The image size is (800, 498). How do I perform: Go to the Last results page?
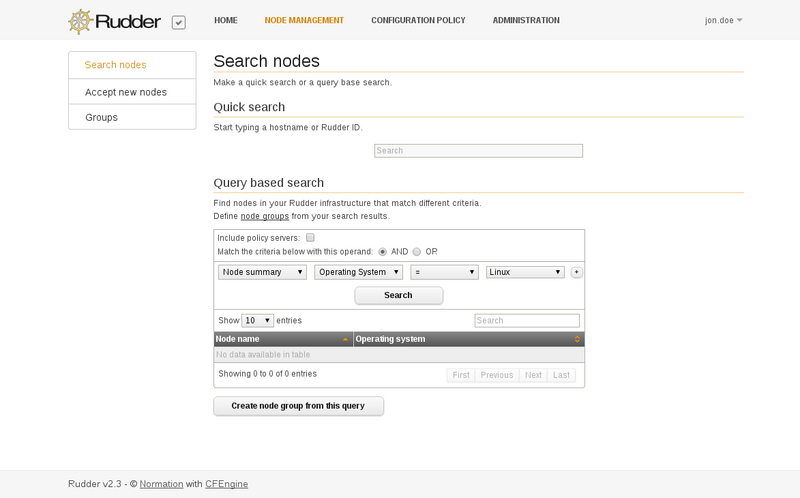click(561, 375)
